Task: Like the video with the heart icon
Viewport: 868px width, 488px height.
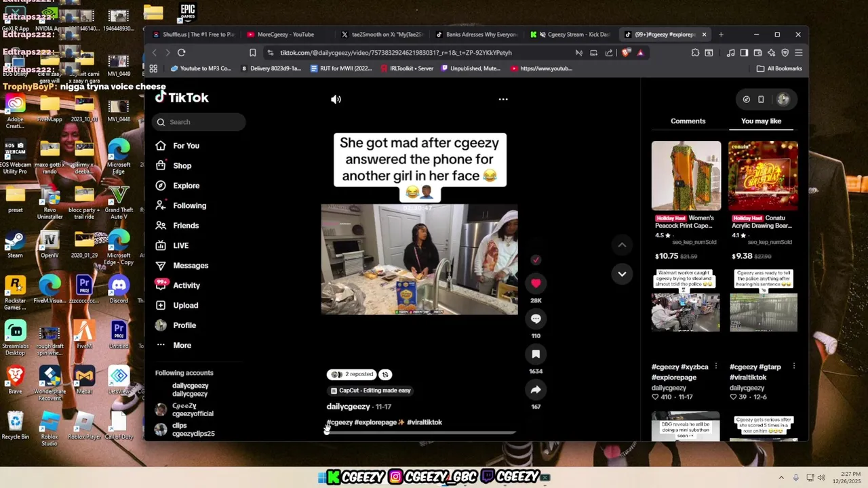Action: tap(536, 283)
